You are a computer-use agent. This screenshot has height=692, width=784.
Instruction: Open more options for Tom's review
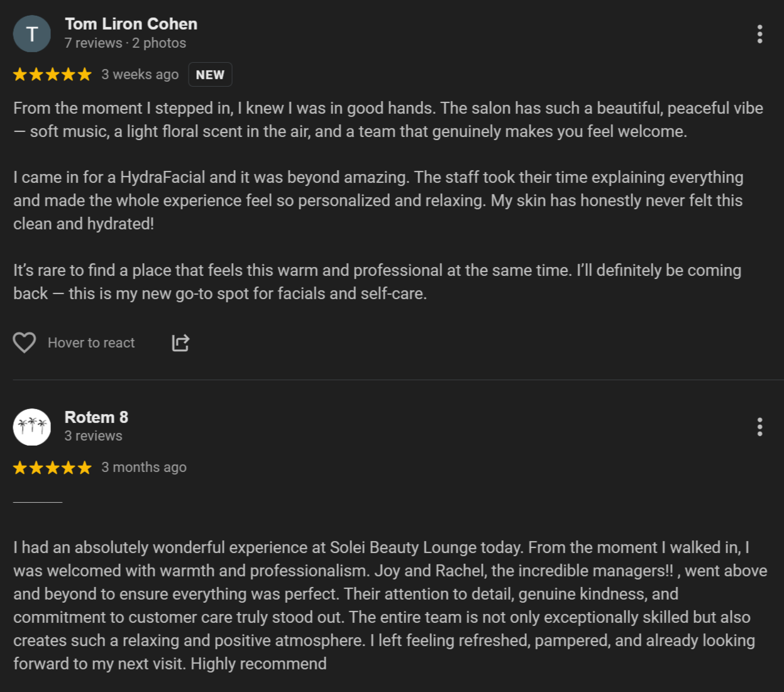[759, 34]
